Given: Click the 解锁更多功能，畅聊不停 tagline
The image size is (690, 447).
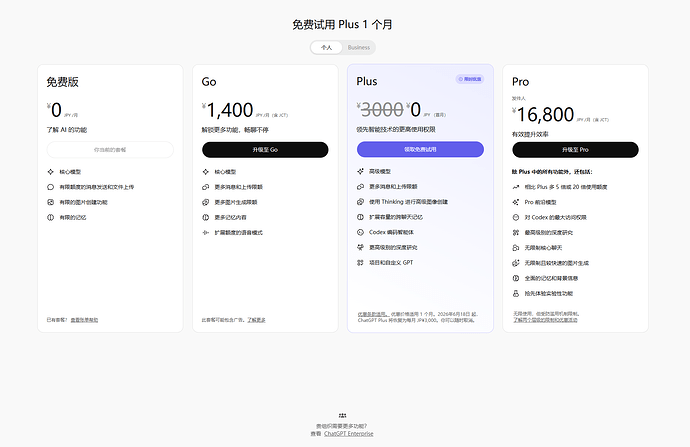Looking at the screenshot, I should click(235, 130).
